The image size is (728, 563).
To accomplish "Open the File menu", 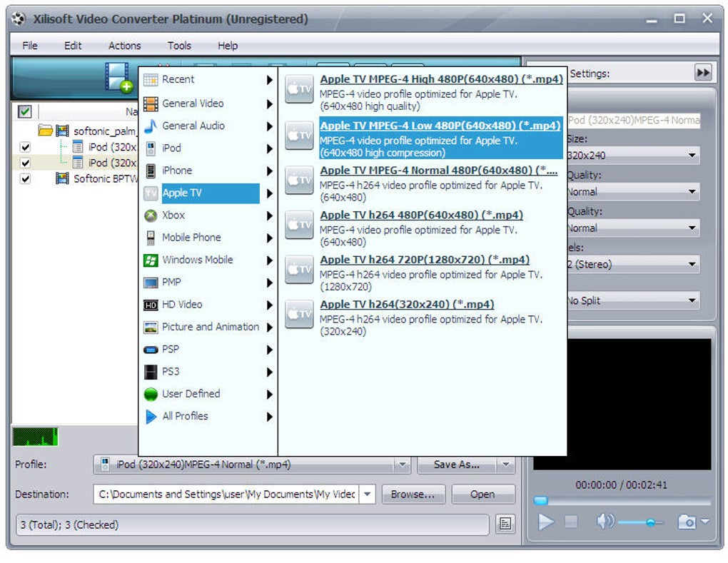I will point(30,46).
